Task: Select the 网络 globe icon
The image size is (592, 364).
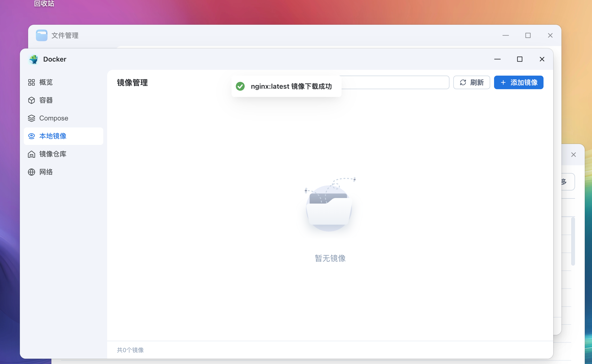Action: 32,172
